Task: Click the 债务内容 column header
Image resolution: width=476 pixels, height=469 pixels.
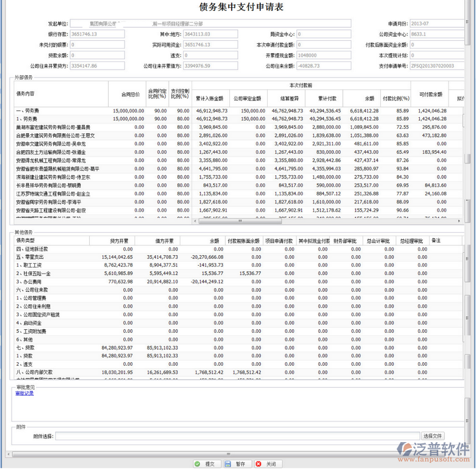Action: click(x=25, y=94)
